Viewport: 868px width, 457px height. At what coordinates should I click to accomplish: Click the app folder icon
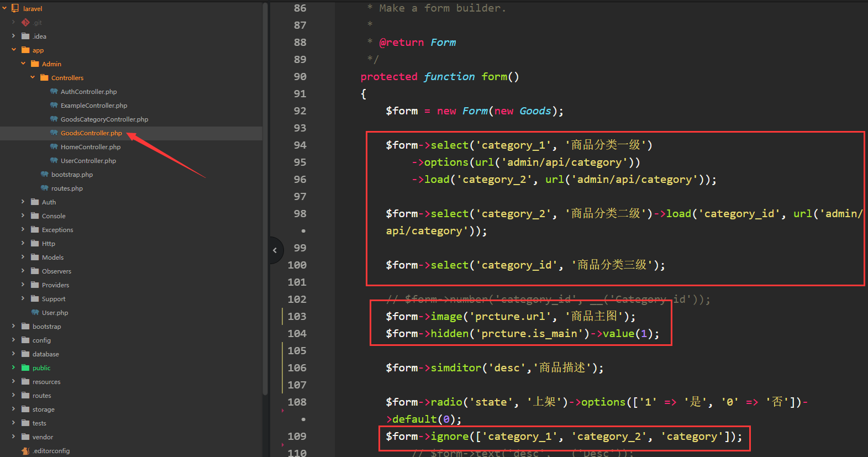pyautogui.click(x=25, y=50)
